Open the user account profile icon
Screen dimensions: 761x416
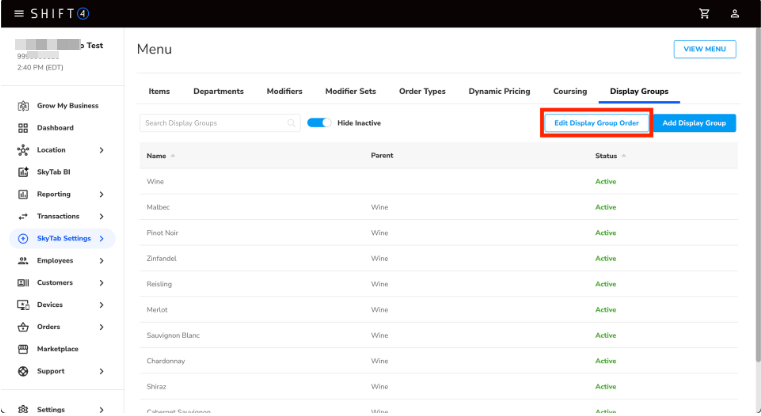click(735, 13)
